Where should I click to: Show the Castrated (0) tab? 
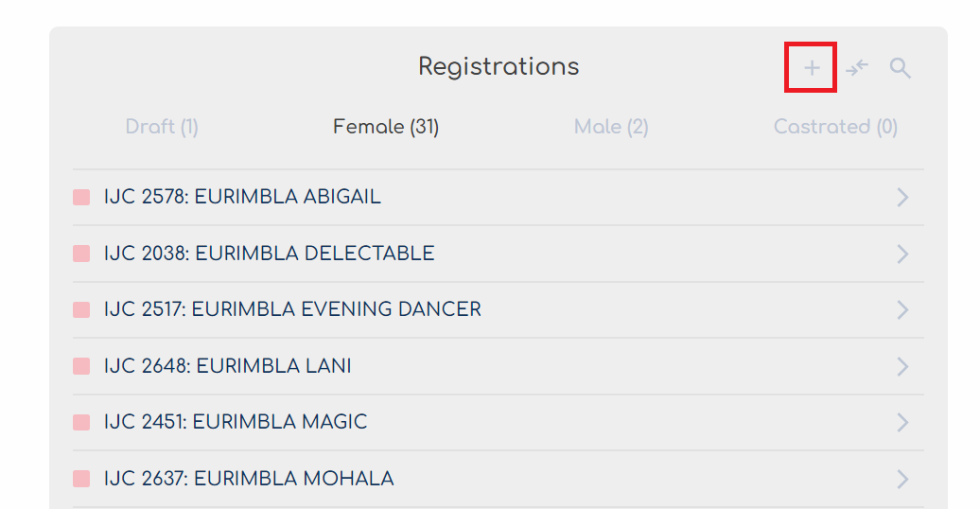coord(835,127)
